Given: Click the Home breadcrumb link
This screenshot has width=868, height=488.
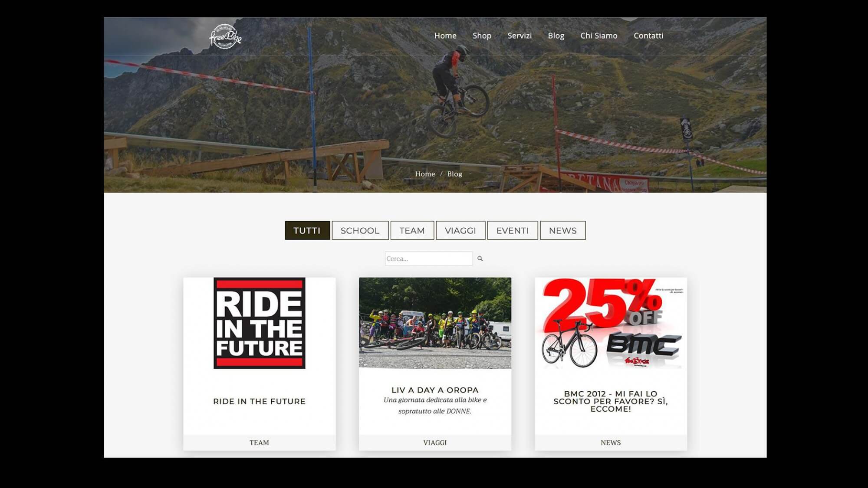Looking at the screenshot, I should point(425,174).
